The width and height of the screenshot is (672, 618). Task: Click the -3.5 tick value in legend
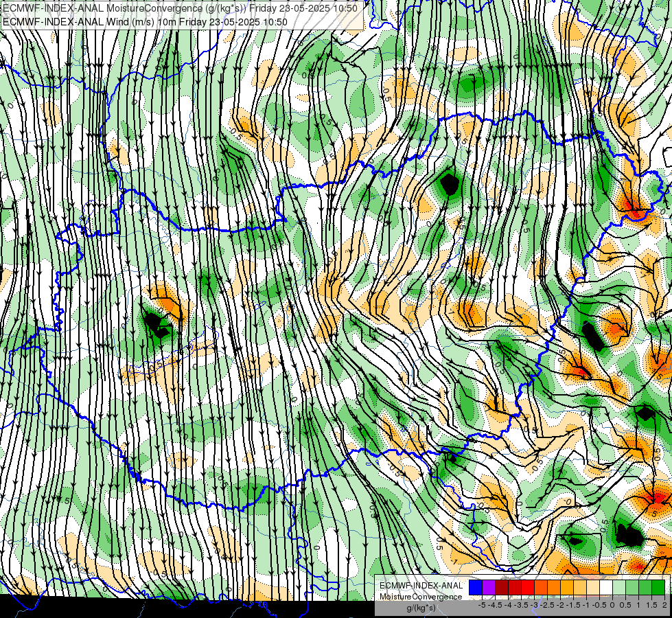click(520, 605)
